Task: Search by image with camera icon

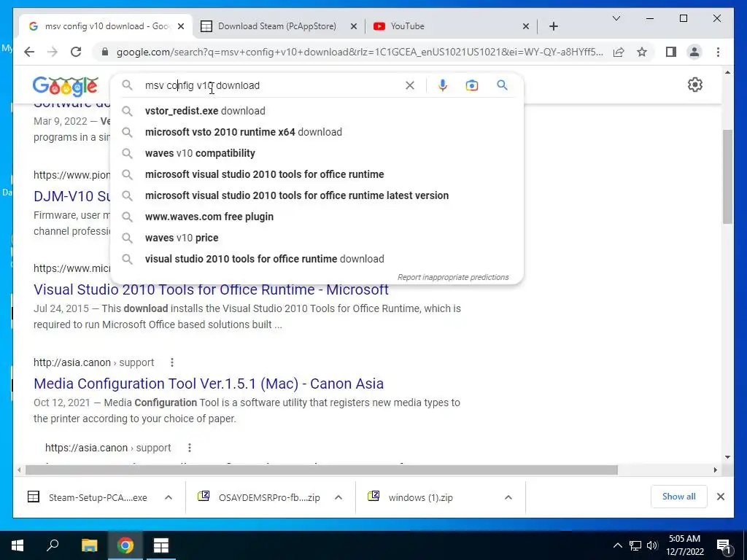Action: [x=472, y=85]
